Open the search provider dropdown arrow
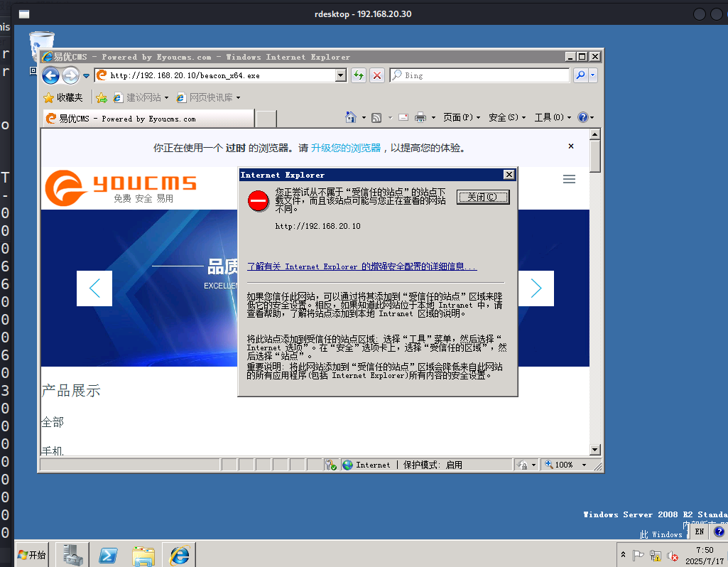The width and height of the screenshot is (728, 567). [593, 75]
